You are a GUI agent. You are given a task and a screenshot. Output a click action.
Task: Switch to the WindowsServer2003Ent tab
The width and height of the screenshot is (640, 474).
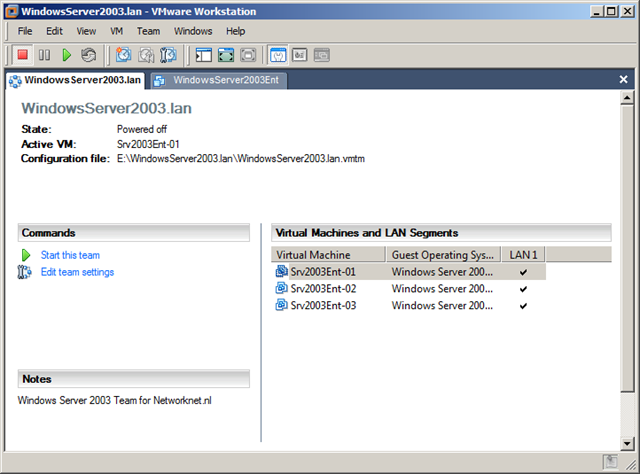219,80
